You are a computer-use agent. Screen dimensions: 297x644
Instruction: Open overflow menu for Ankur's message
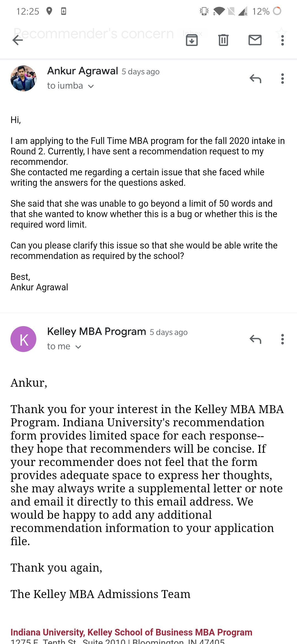coord(282,78)
